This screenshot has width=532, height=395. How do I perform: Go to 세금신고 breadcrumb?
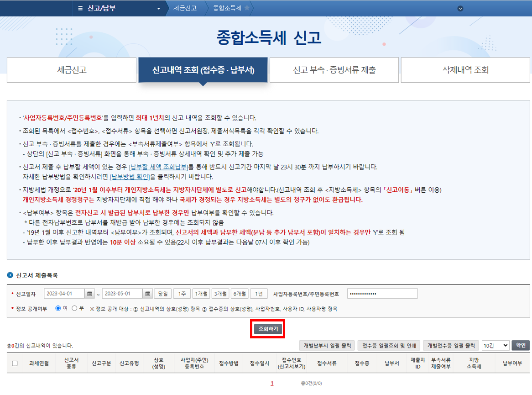point(185,8)
